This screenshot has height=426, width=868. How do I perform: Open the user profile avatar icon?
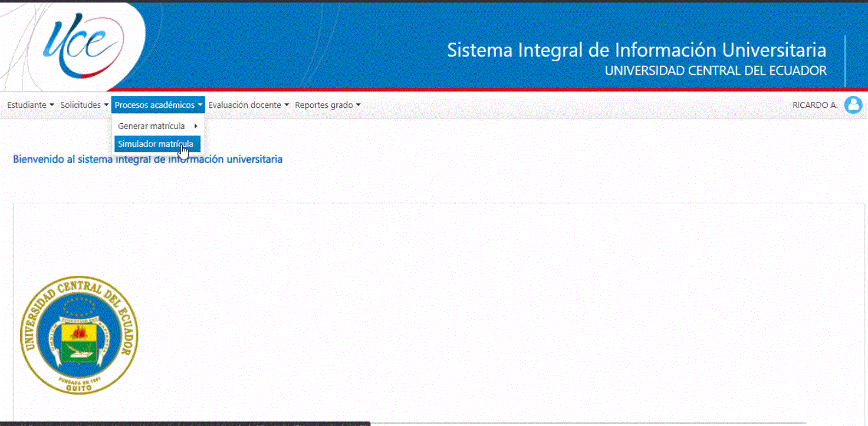853,105
